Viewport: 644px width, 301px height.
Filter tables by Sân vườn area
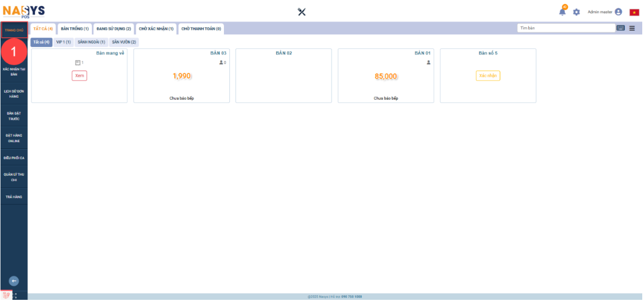pyautogui.click(x=124, y=42)
